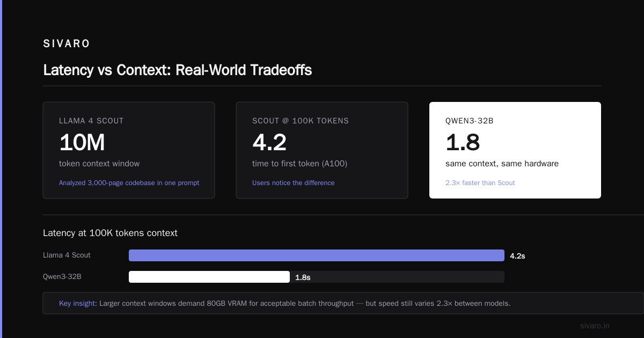Select the 'Latency vs Context: Real-World Tradeoffs' title

point(177,70)
